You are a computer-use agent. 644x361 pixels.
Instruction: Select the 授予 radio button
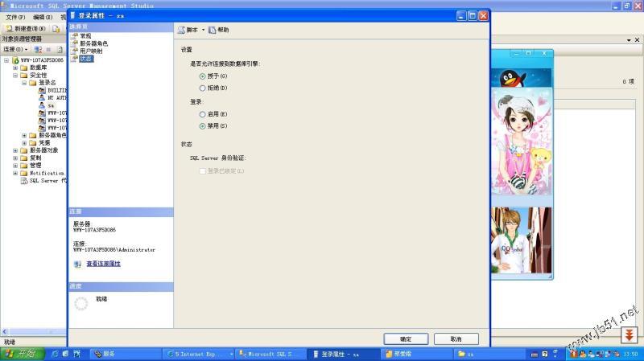click(202, 76)
